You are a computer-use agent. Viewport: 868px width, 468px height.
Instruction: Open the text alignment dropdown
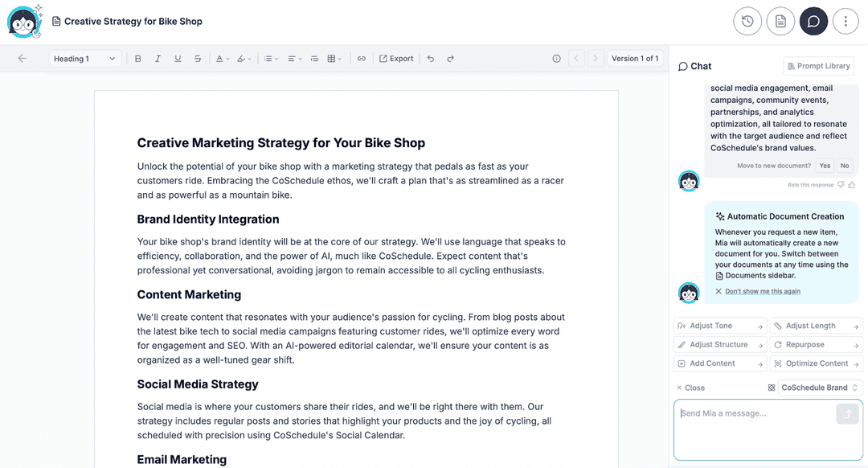pyautogui.click(x=294, y=58)
